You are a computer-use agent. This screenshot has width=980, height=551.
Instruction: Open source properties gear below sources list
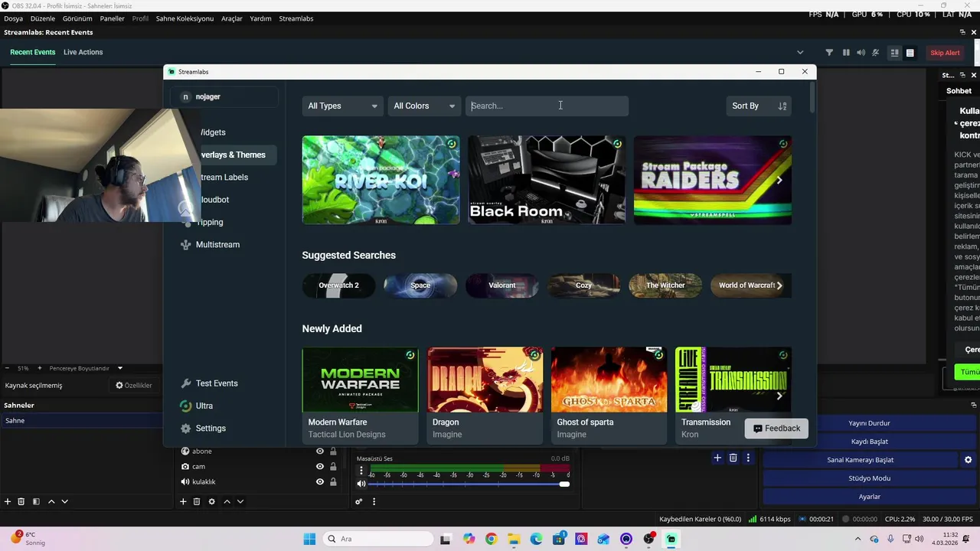coord(212,501)
